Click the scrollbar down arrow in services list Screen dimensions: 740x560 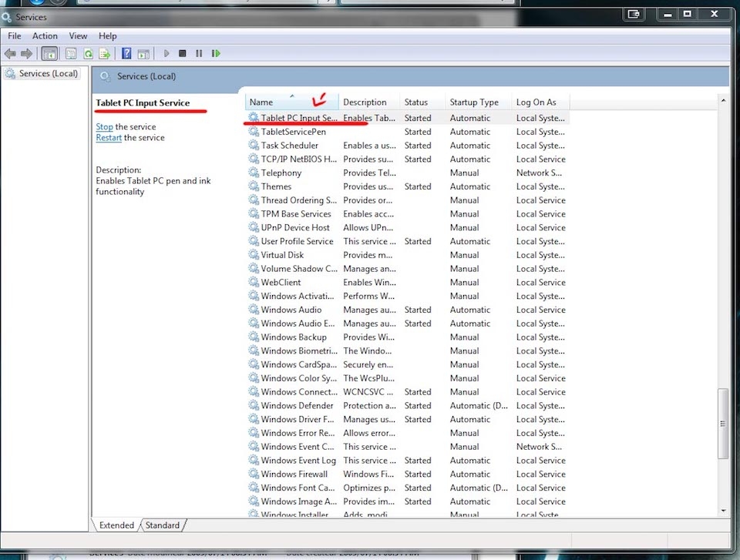723,510
